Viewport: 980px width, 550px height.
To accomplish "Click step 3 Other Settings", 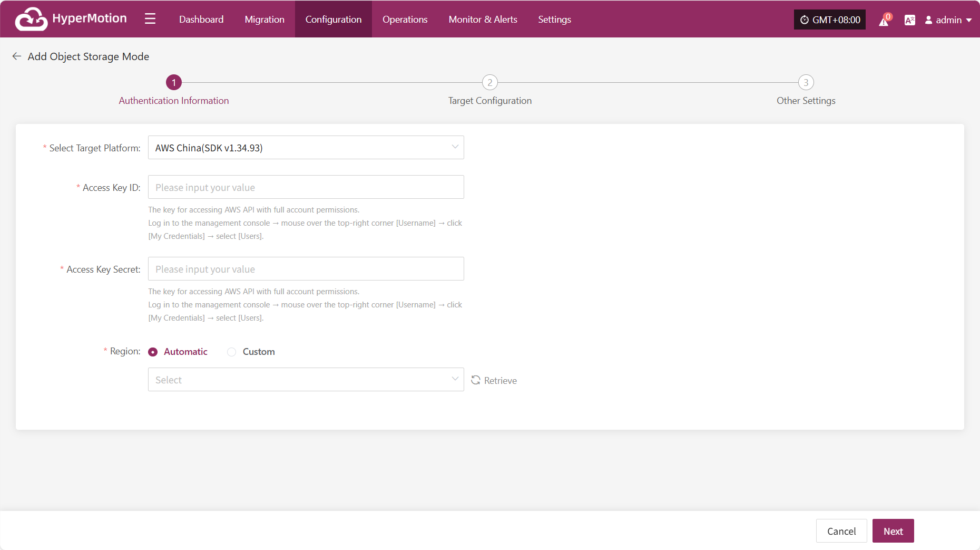I will [806, 91].
